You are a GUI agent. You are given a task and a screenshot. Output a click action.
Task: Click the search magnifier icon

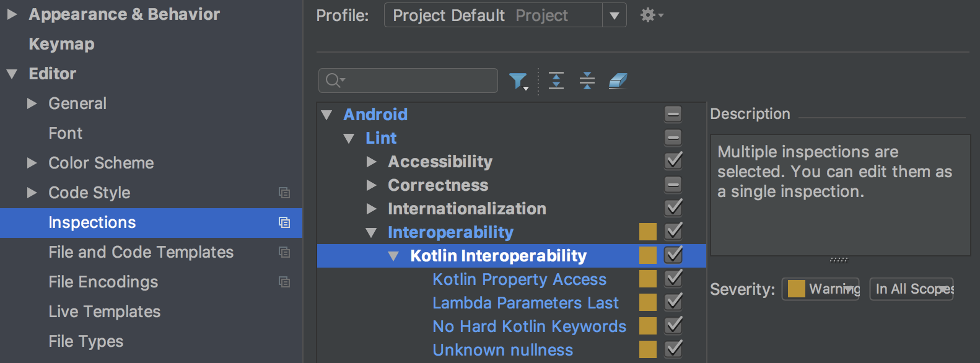[x=335, y=81]
